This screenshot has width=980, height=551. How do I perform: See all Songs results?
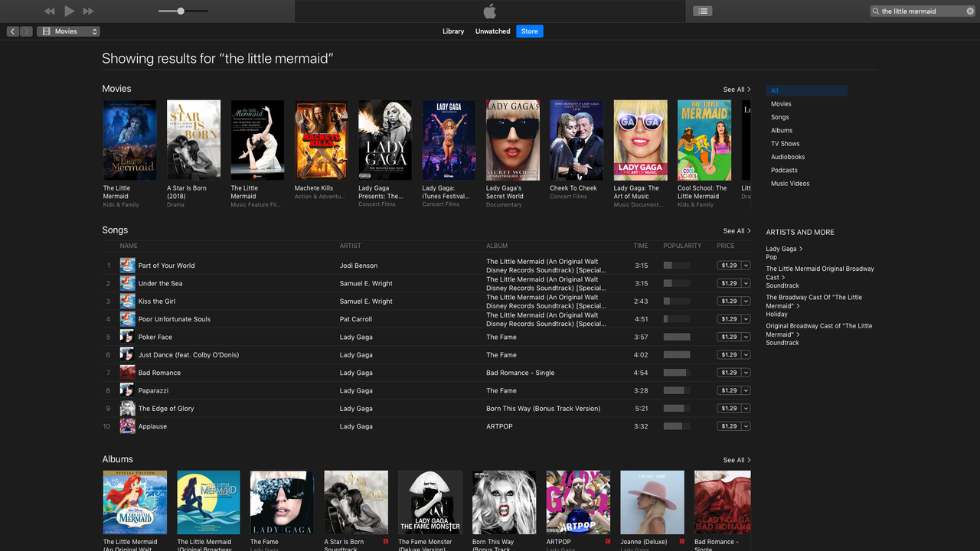coord(737,231)
